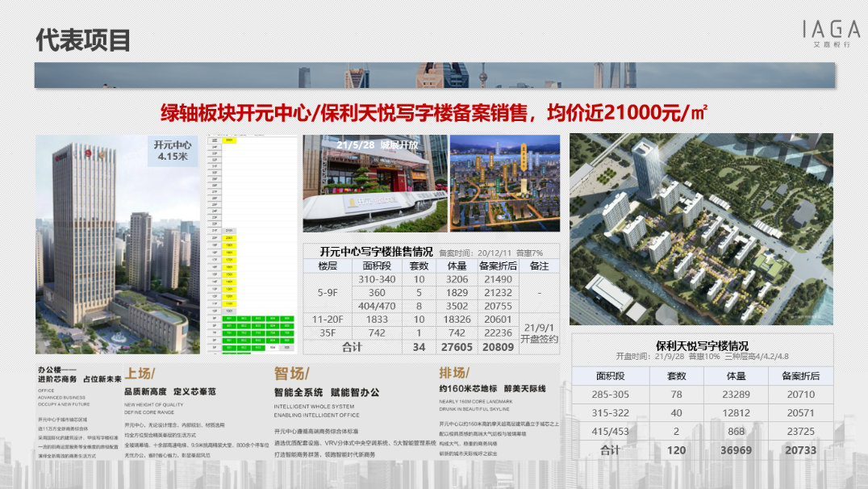This screenshot has height=489, width=868.
Task: Click the 5-9F floor cell
Action: (328, 292)
